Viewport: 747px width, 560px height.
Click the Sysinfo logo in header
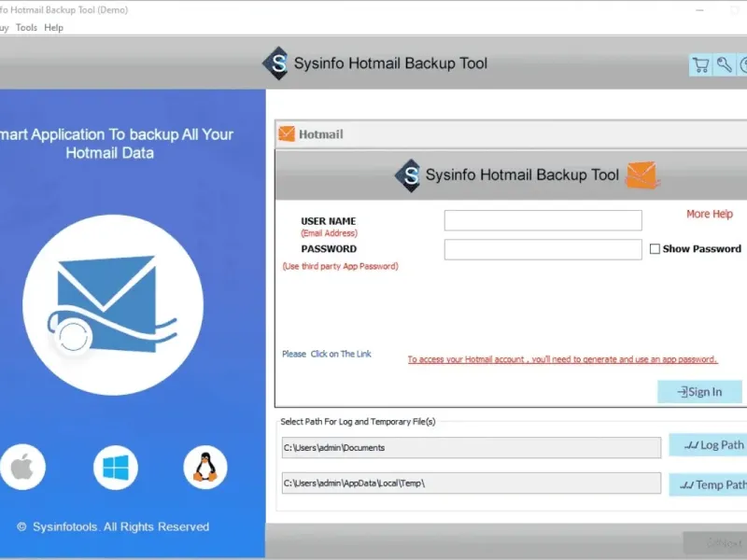tap(275, 63)
